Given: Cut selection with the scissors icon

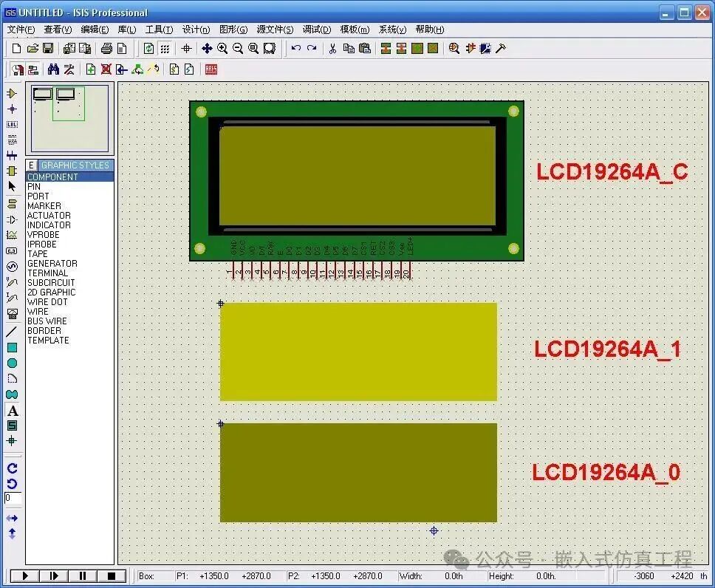Looking at the screenshot, I should coord(333,48).
